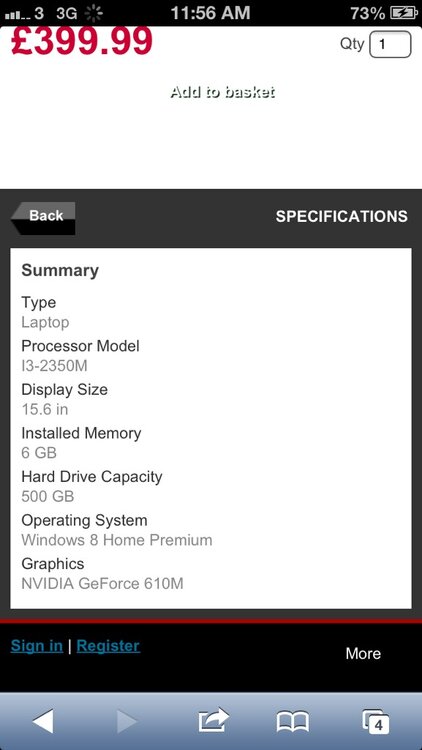Image resolution: width=422 pixels, height=750 pixels.
Task: Tap the loading spinner in status bar
Action: (x=94, y=13)
